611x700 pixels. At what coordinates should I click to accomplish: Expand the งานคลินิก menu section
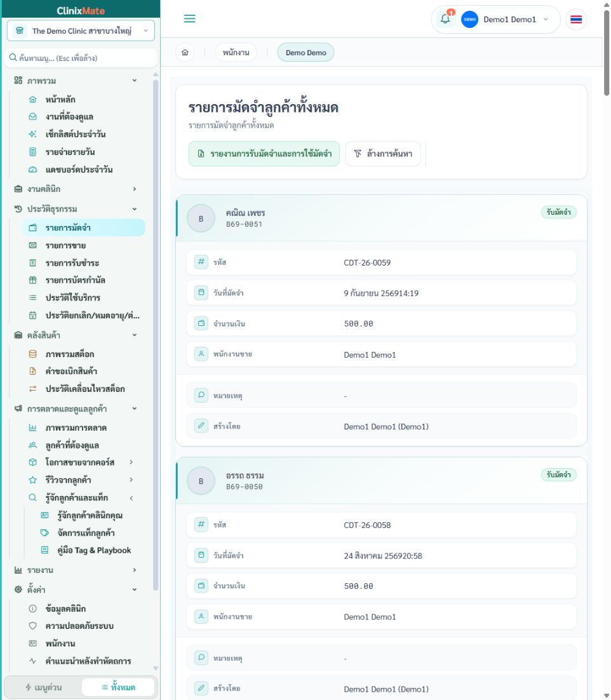[x=135, y=189]
